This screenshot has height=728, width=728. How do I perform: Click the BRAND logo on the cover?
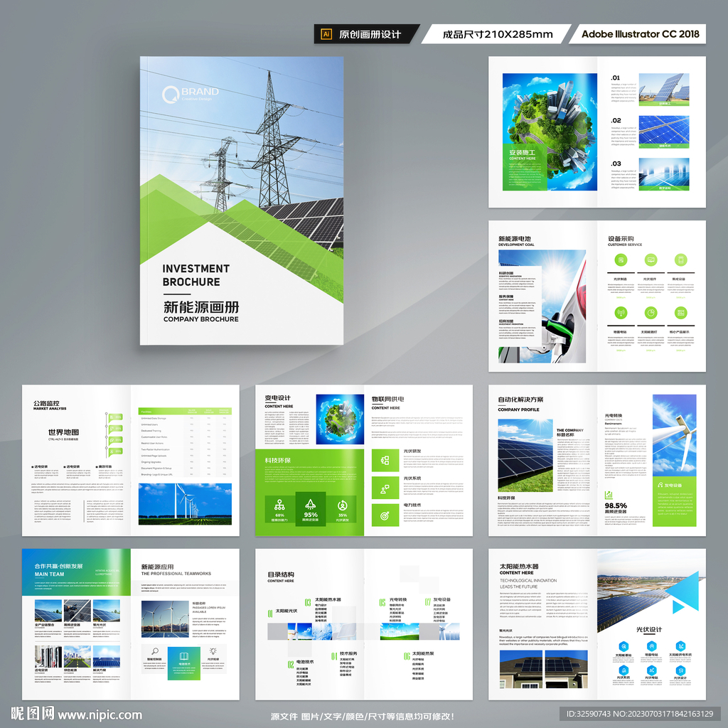coord(191,95)
